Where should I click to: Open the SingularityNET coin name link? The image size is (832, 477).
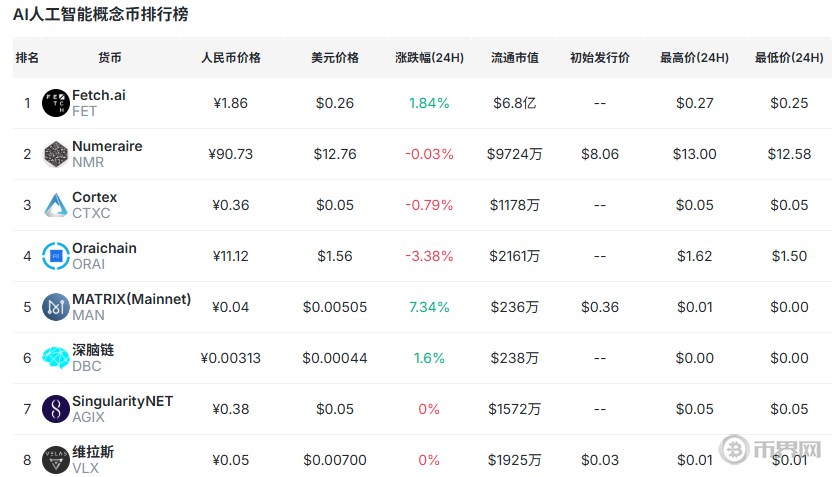(x=122, y=401)
